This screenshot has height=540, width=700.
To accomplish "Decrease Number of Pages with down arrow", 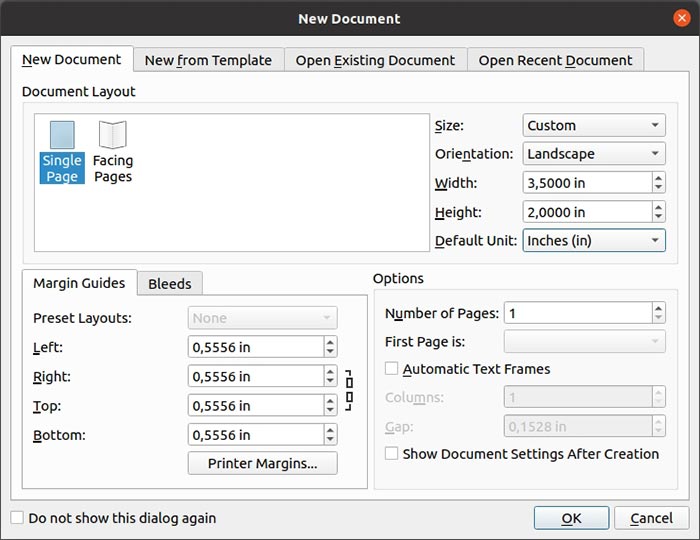I will (658, 317).
